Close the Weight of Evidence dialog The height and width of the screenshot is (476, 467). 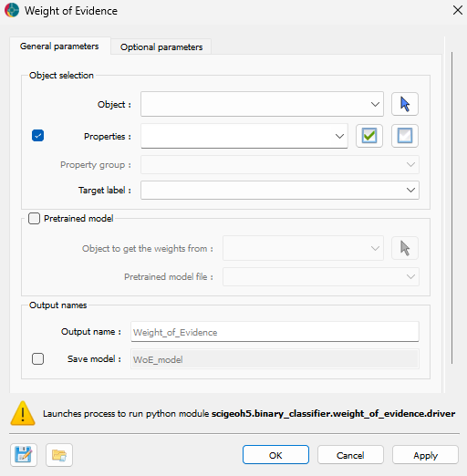point(458,10)
